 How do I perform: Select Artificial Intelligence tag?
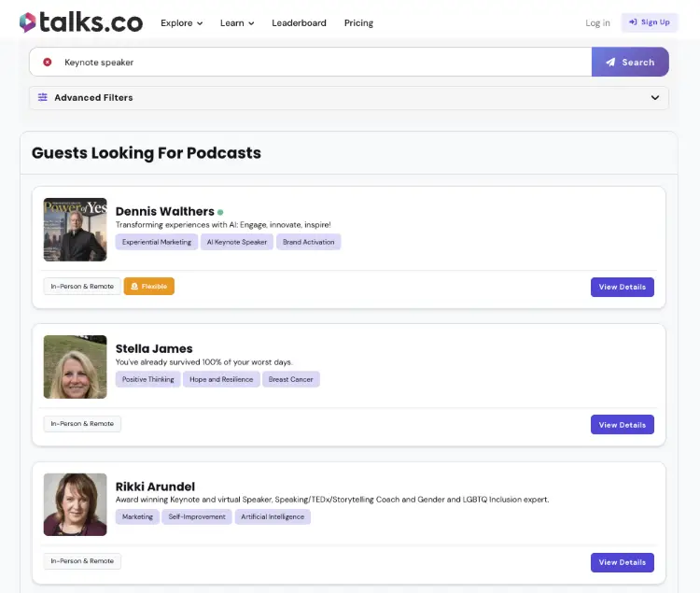273,516
